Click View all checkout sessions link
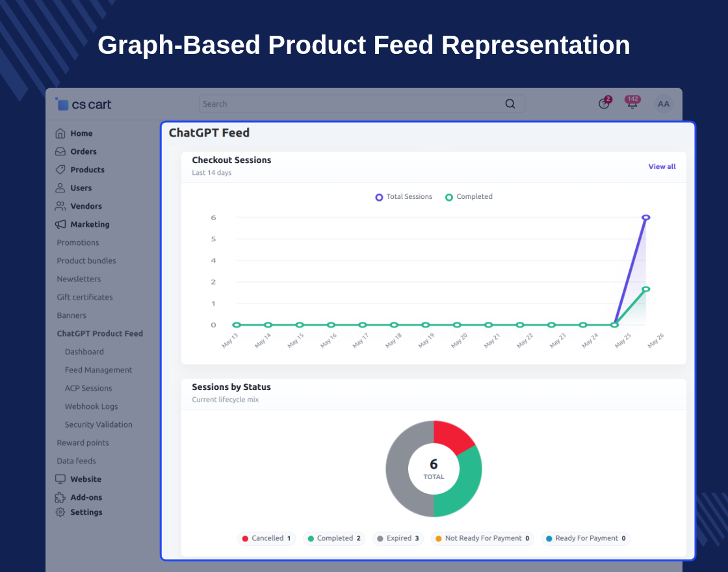This screenshot has width=728, height=572. [662, 166]
